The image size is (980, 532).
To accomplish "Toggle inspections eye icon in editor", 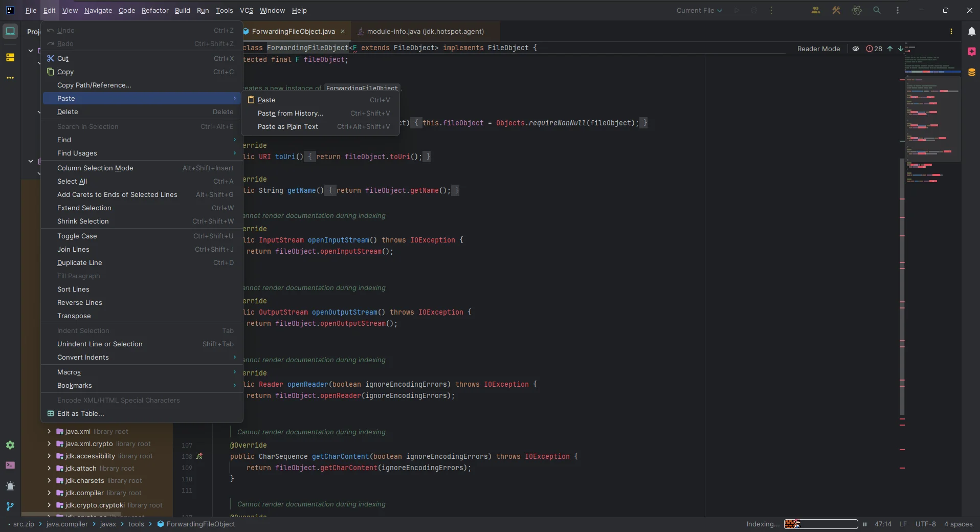I will (855, 49).
